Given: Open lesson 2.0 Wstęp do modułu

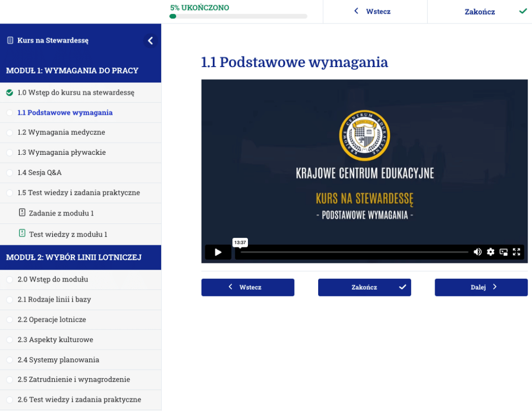Looking at the screenshot, I should pos(80,280).
